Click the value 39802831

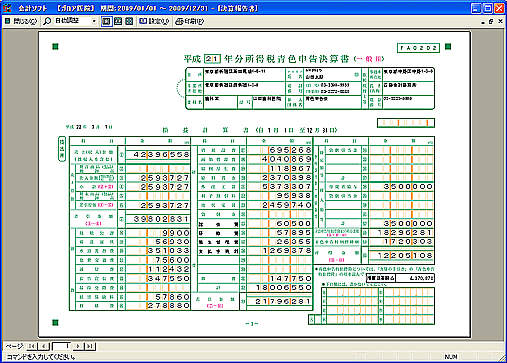pos(161,219)
